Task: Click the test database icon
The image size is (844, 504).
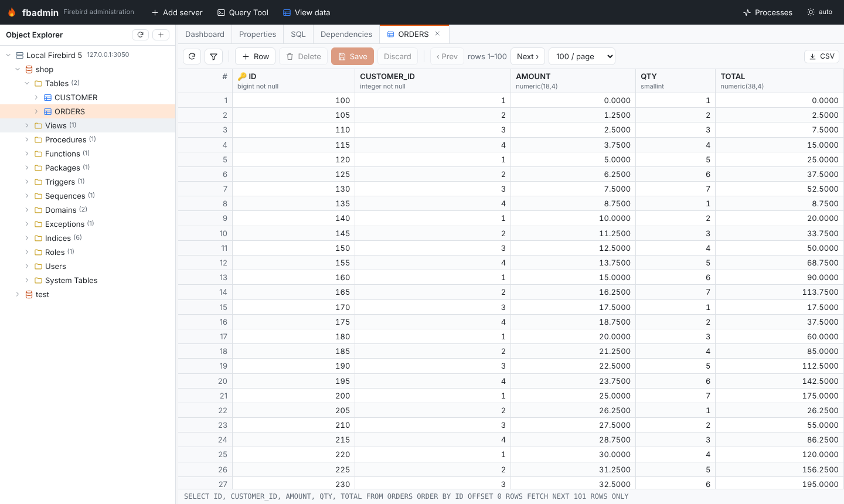Action: (x=29, y=294)
